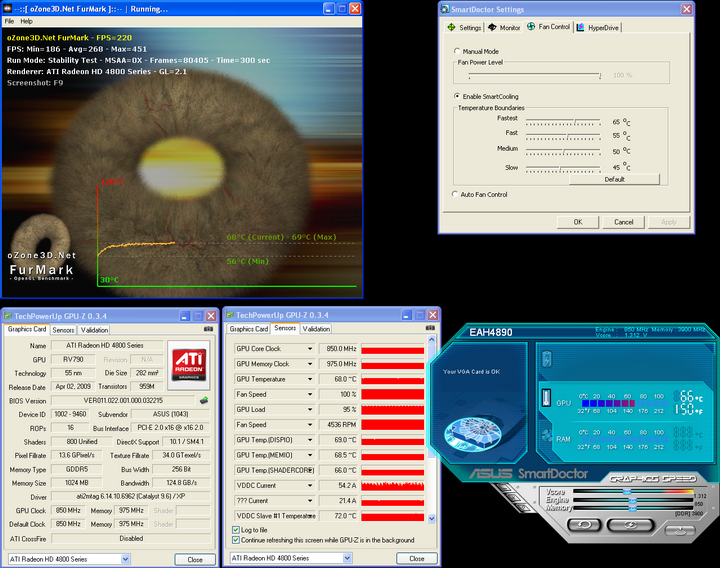Switch to the Sensors tab in the left GPU-Z window

tap(63, 330)
